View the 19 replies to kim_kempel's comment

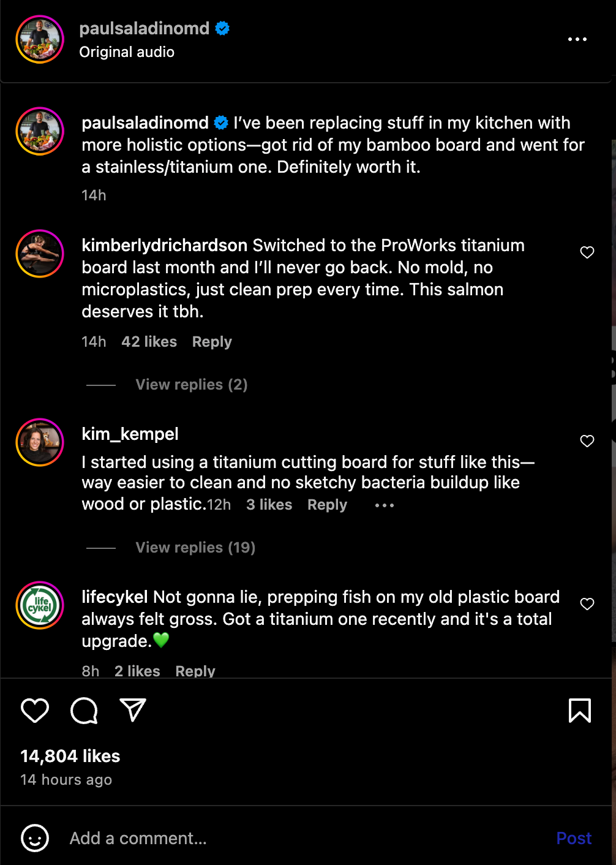click(195, 547)
